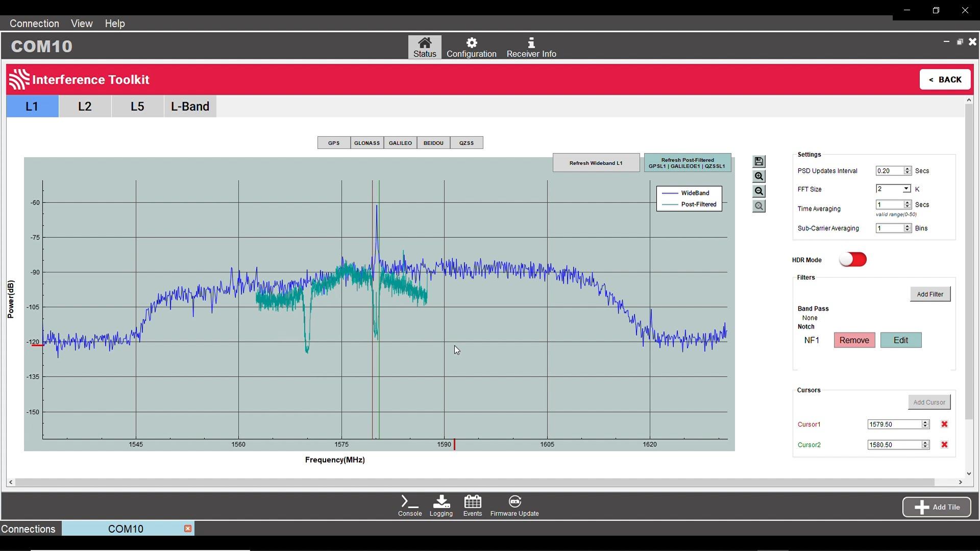Adjust PSD Updates Interval stepper
Image resolution: width=980 pixels, height=551 pixels.
click(907, 171)
